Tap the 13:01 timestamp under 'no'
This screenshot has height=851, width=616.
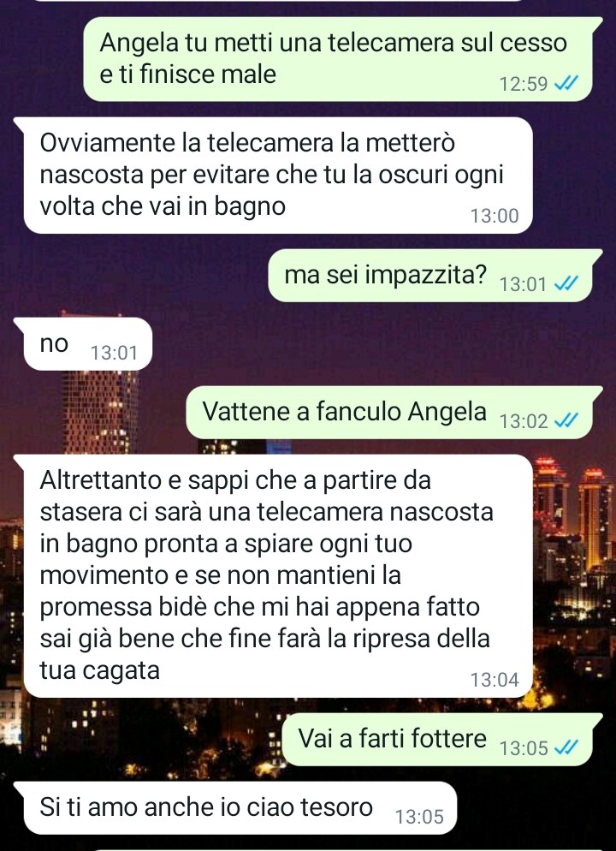114,353
